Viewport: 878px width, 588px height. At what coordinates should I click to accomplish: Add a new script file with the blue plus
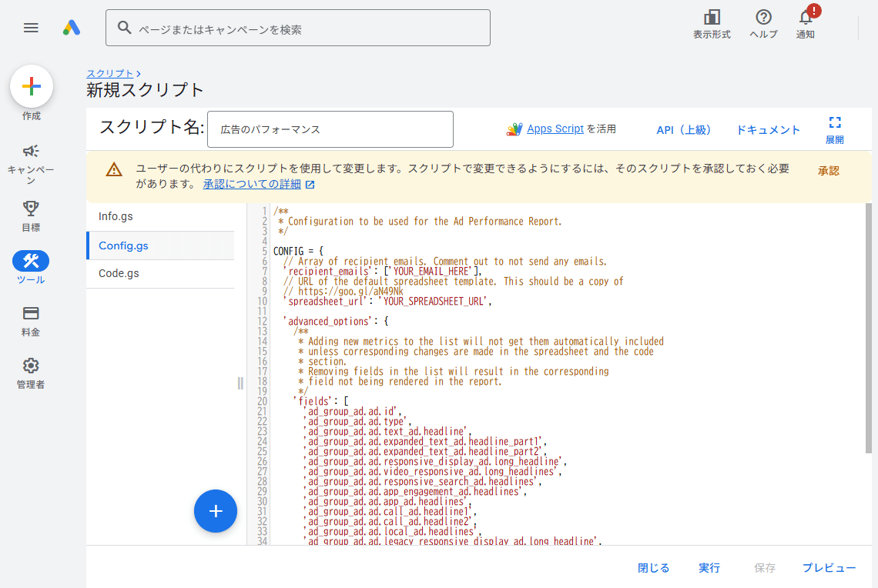(215, 511)
